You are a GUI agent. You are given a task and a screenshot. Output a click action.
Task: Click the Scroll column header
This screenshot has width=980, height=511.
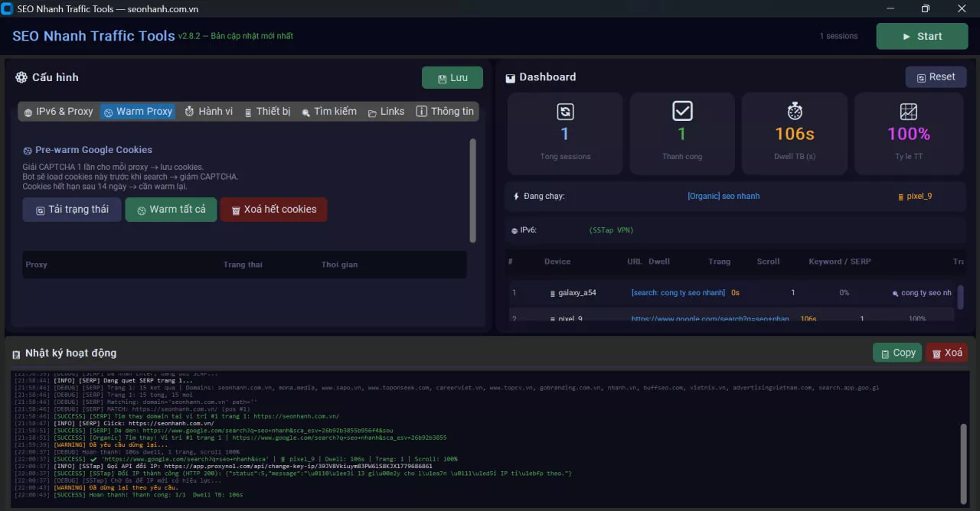(x=768, y=262)
